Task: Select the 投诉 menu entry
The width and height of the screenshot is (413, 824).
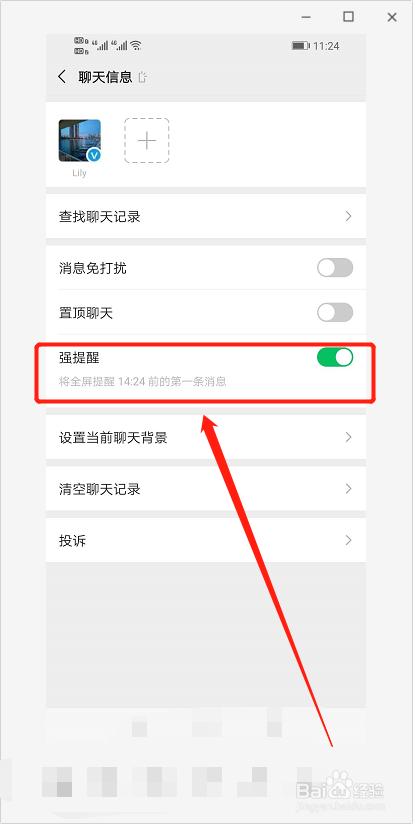Action: pyautogui.click(x=206, y=540)
